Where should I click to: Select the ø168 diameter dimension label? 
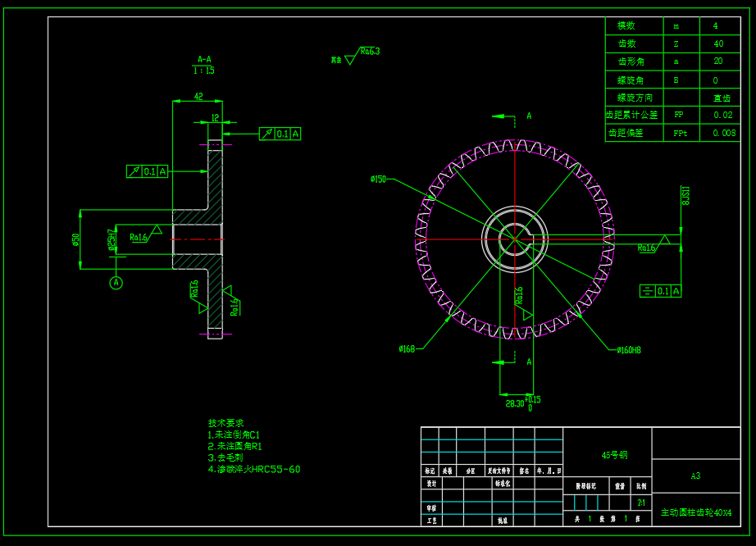coord(408,348)
